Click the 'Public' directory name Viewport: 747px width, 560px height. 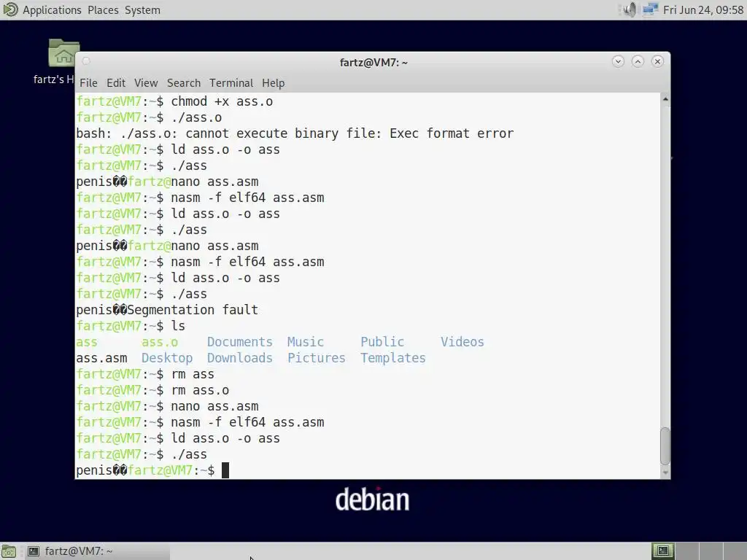coord(382,342)
